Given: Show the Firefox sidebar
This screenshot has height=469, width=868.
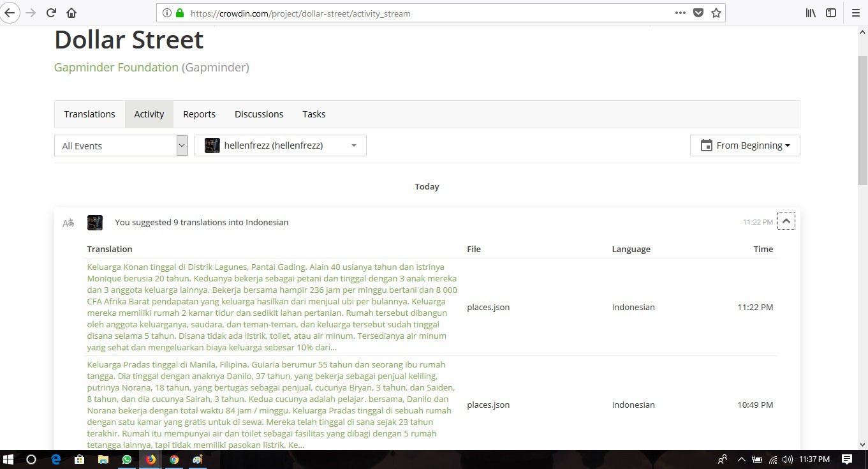Looking at the screenshot, I should tap(831, 13).
